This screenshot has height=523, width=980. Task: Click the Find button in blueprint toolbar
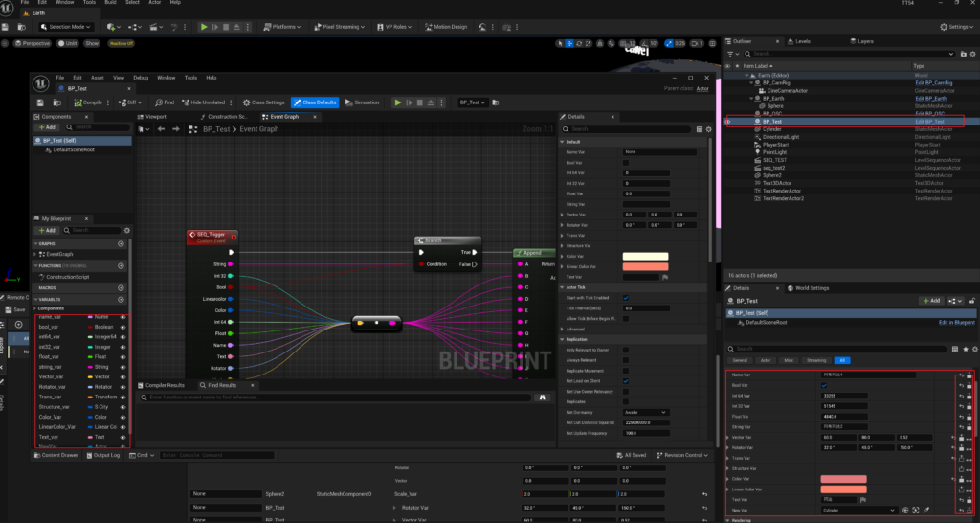pos(165,102)
